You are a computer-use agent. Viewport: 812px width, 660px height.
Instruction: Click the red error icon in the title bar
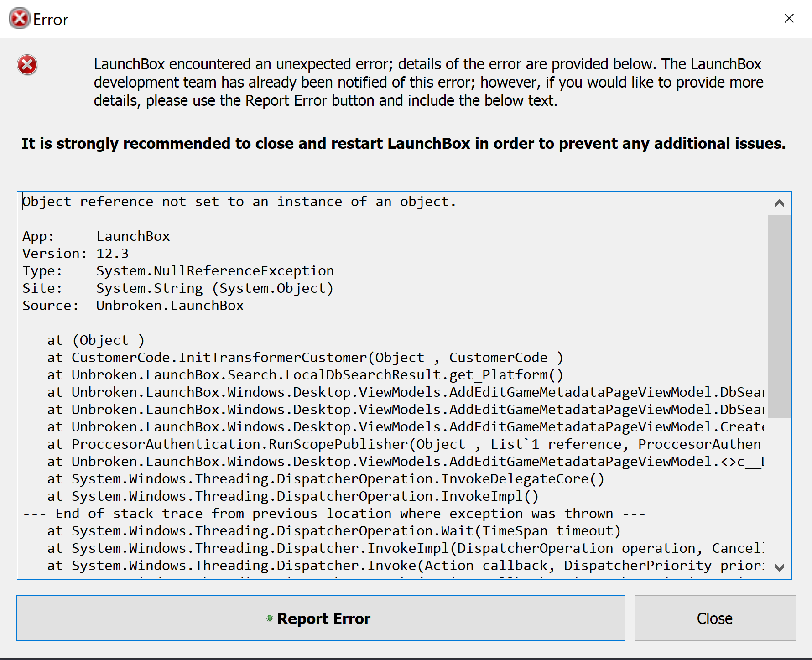tap(19, 19)
